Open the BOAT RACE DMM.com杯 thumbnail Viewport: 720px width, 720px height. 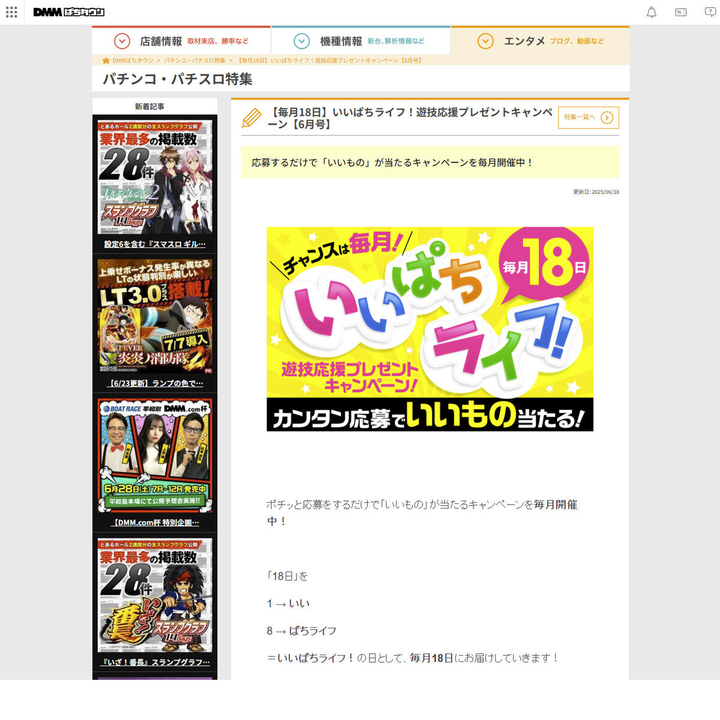[155, 456]
